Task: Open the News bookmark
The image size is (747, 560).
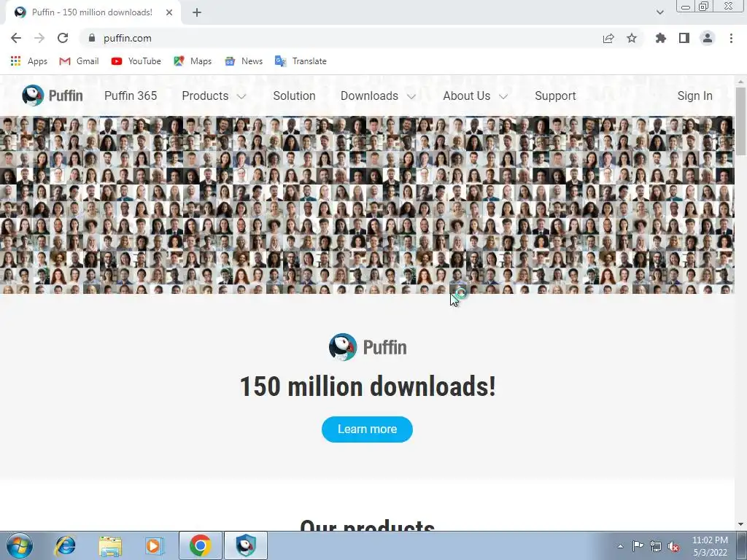Action: (x=244, y=61)
